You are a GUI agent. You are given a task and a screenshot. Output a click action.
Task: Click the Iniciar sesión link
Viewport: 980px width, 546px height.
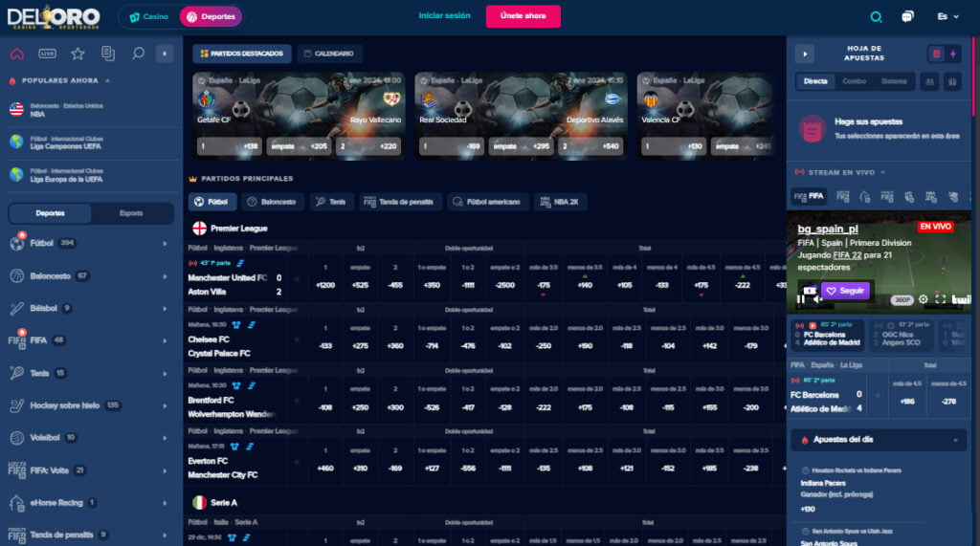(444, 16)
